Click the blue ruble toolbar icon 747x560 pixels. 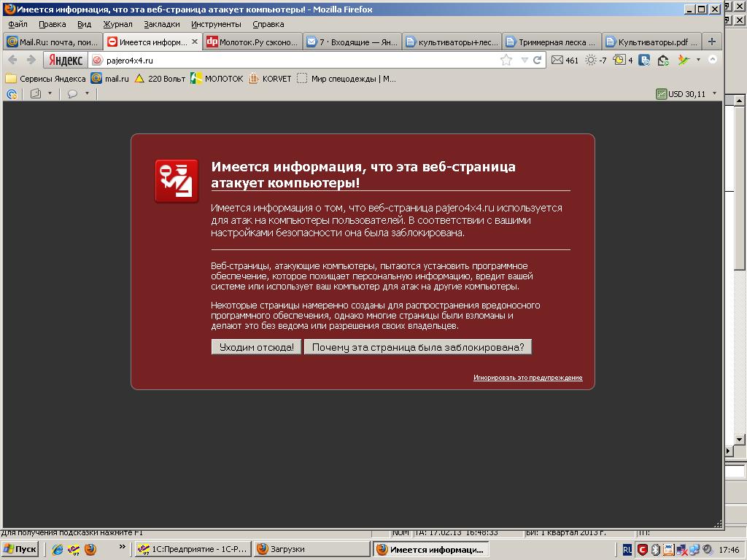pos(644,60)
